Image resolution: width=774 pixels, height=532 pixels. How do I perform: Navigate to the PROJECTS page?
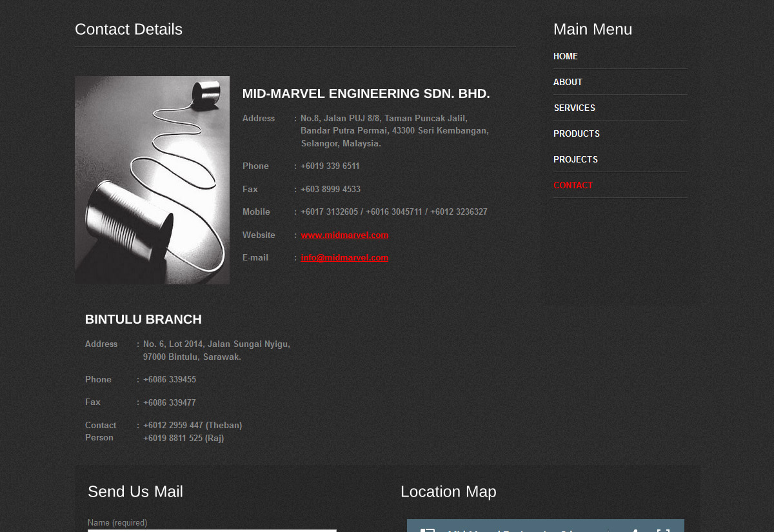pyautogui.click(x=575, y=160)
